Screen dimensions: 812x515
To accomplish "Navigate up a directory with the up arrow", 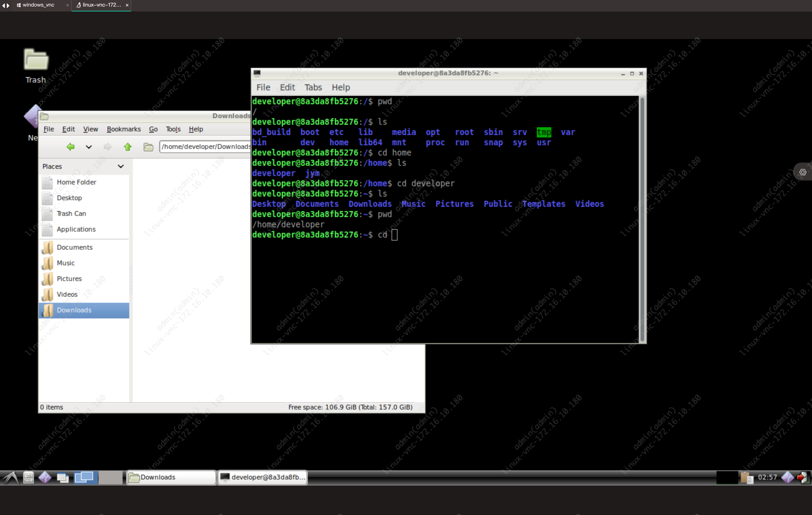I will [127, 147].
